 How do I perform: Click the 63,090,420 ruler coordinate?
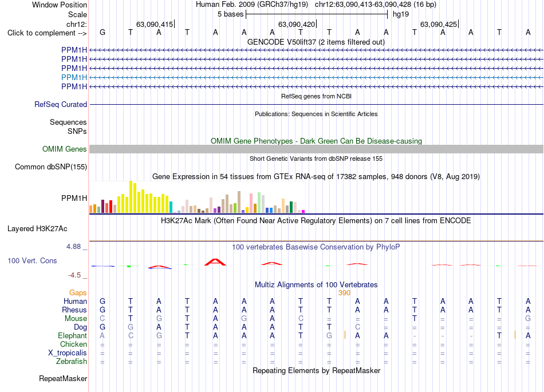297,24
